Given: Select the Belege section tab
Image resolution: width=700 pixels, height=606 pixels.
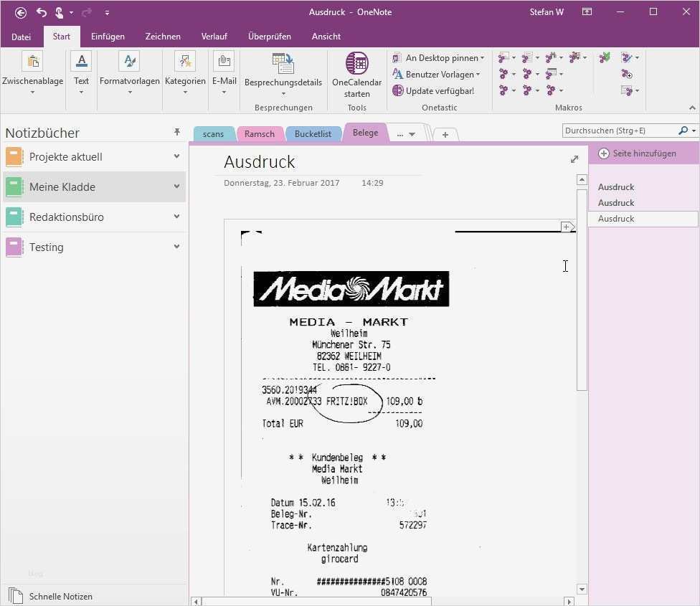Looking at the screenshot, I should [365, 133].
